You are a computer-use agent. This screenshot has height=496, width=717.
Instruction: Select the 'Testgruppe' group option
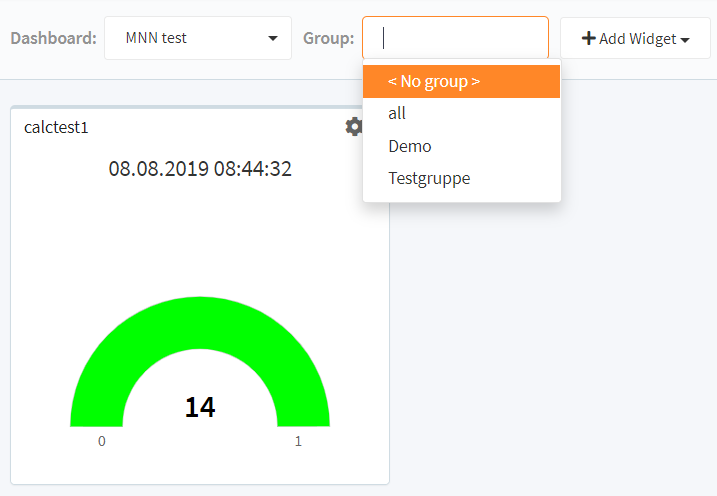tap(461, 178)
